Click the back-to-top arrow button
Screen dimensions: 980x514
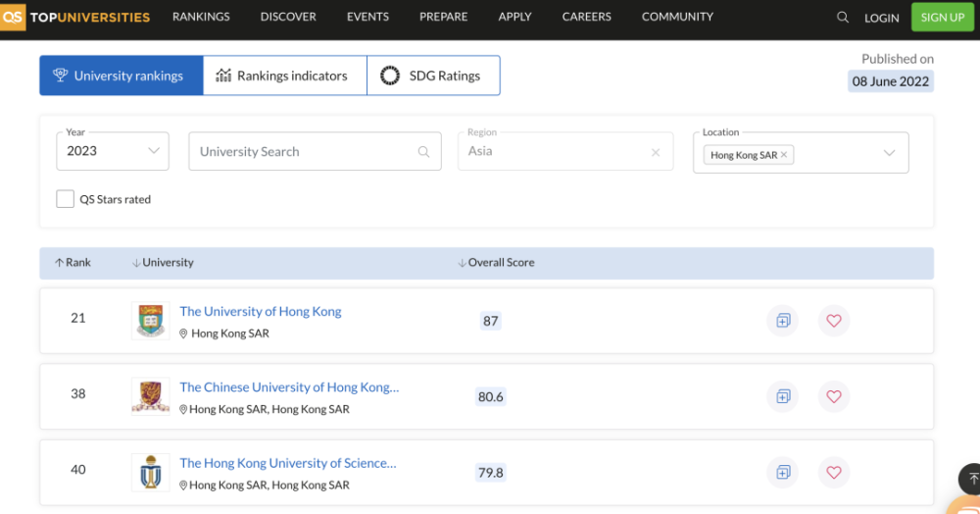(x=970, y=479)
